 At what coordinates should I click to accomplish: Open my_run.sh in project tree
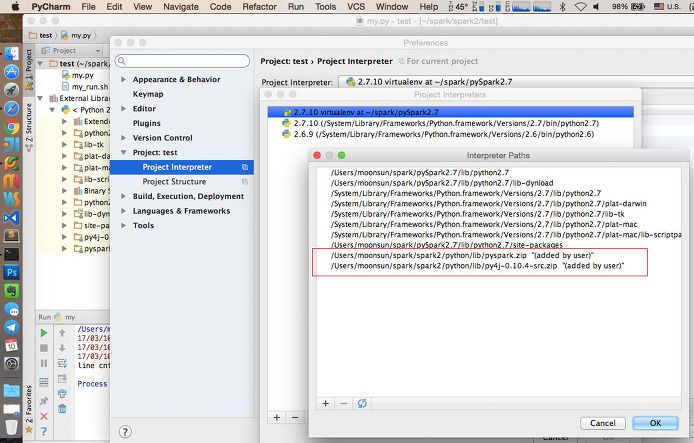click(x=90, y=87)
